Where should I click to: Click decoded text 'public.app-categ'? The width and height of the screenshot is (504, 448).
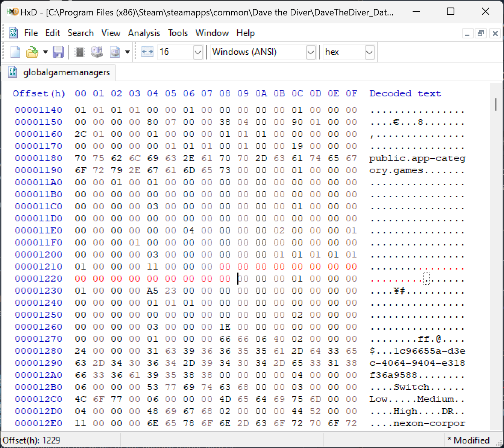(x=417, y=158)
